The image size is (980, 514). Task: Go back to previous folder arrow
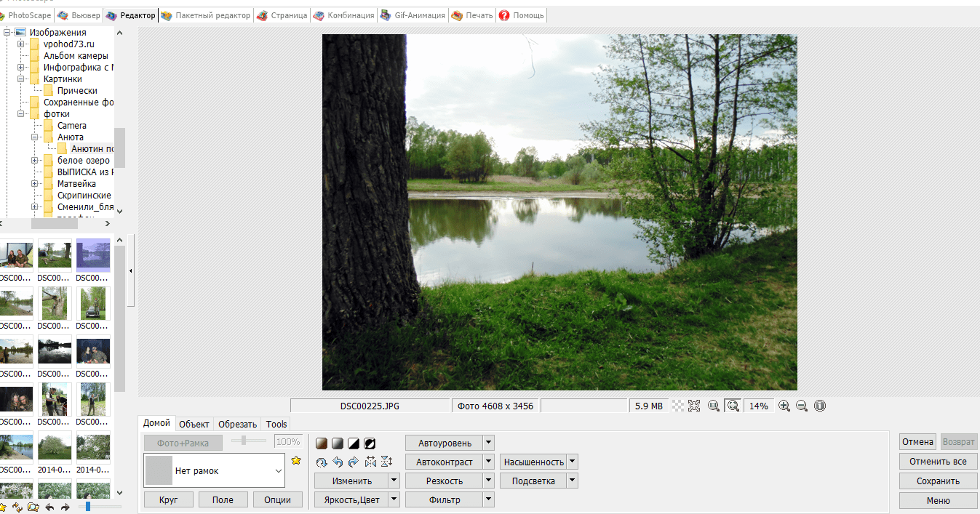[x=49, y=507]
